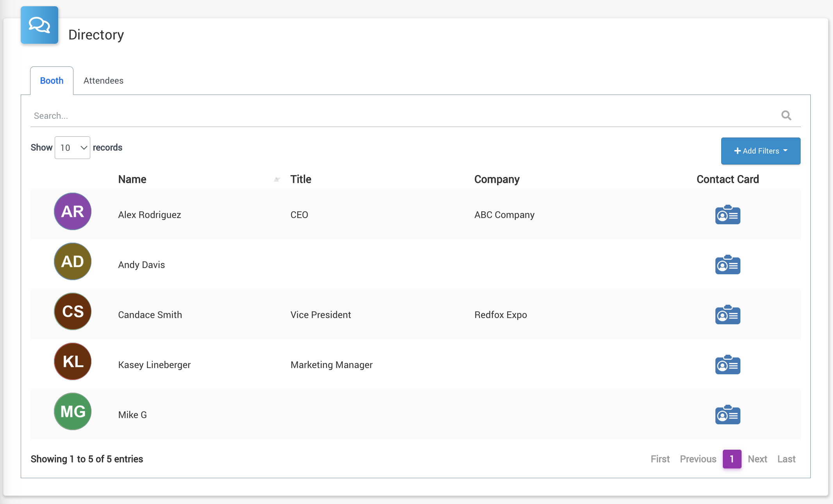Jump to the Last page
The image size is (833, 504).
click(786, 459)
